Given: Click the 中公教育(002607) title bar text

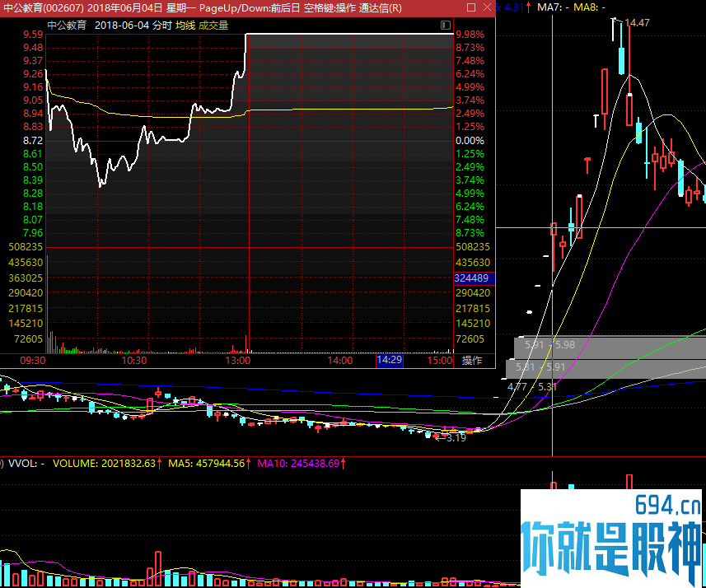Looking at the screenshot, I should [x=43, y=8].
